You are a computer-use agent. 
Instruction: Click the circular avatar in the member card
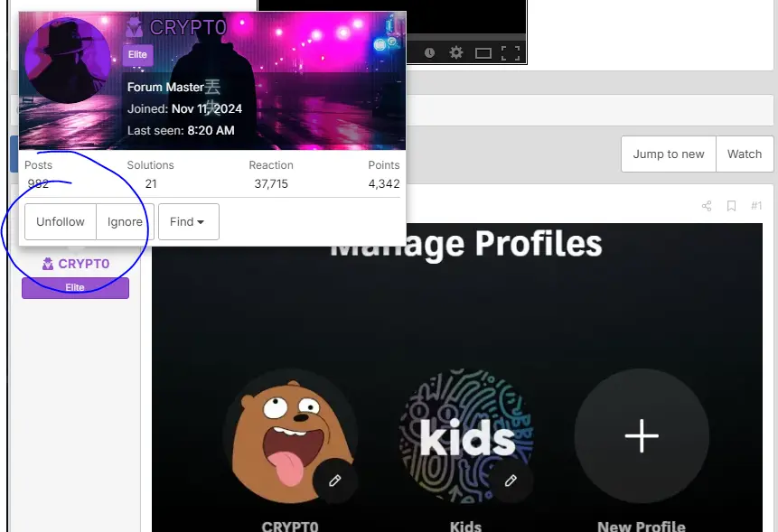[68, 61]
